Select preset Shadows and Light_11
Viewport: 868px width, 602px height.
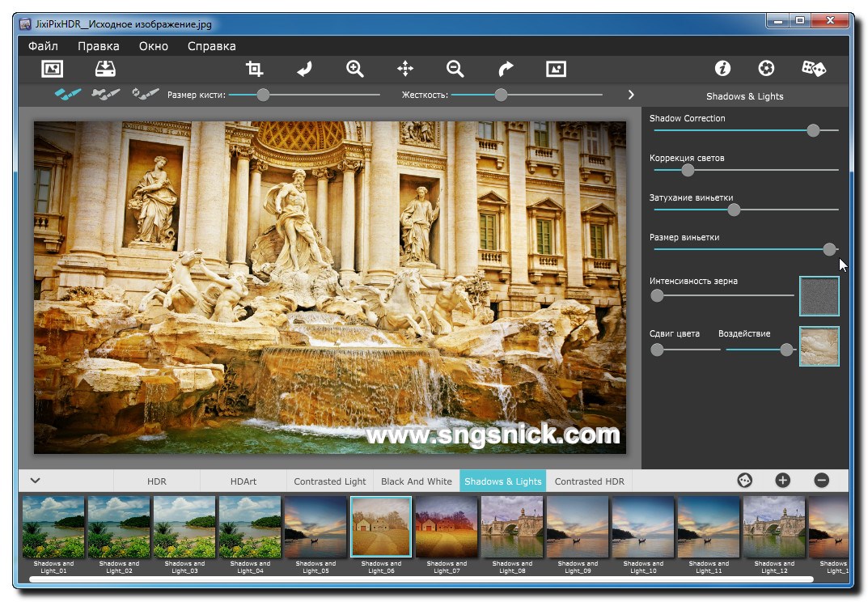point(709,527)
